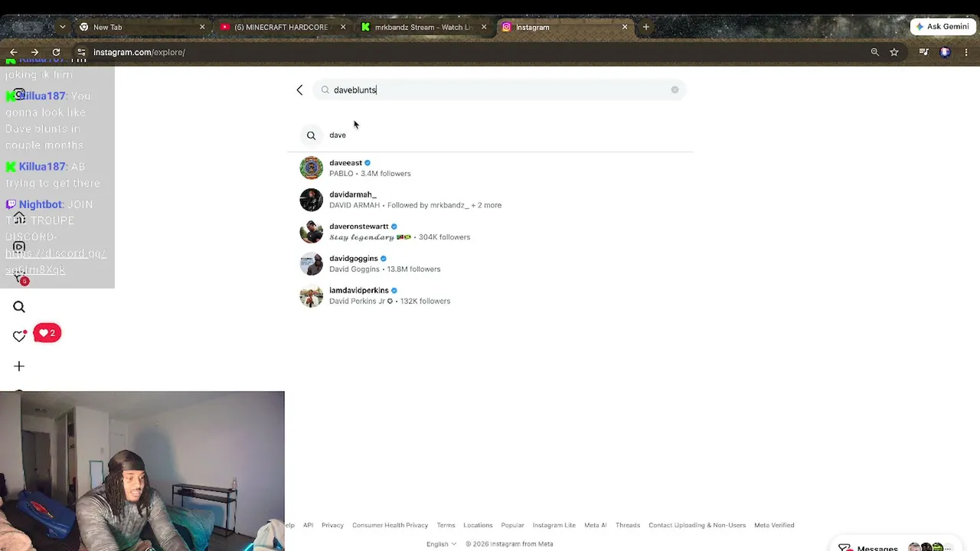Screen dimensions: 980x551
Task: Open the media controls icon in toolbar
Action: click(924, 52)
